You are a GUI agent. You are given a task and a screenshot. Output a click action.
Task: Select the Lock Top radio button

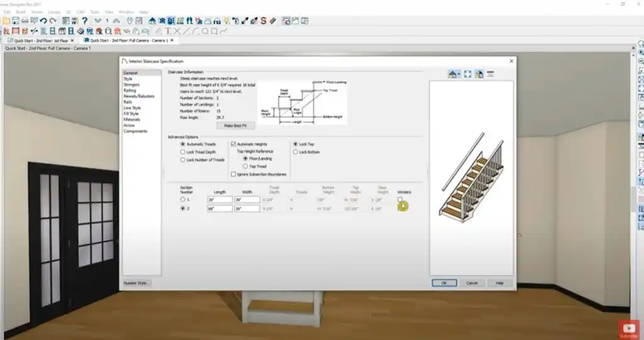(296, 144)
